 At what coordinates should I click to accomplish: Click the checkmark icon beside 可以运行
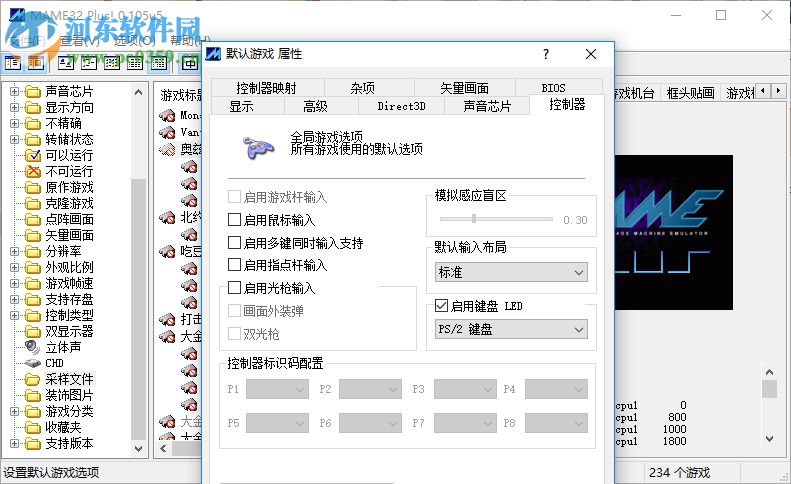[x=33, y=155]
